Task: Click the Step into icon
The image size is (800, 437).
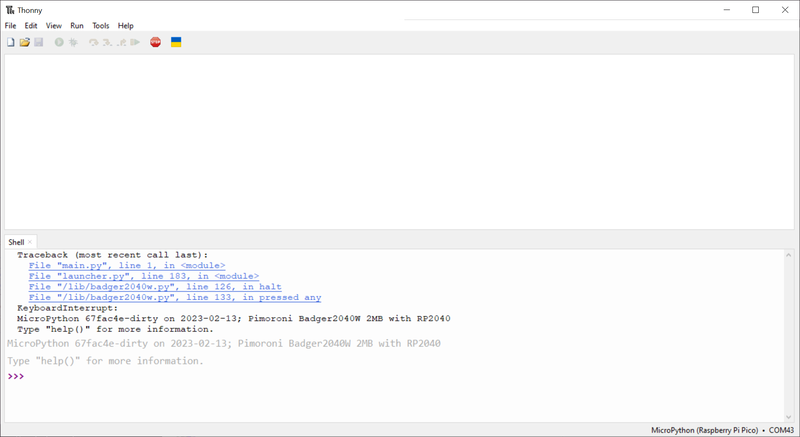Action: tap(107, 42)
